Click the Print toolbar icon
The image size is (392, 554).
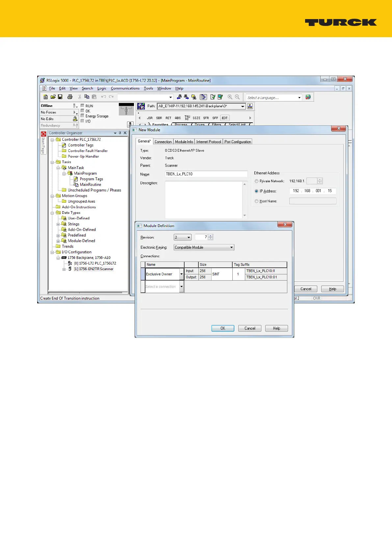click(x=70, y=97)
